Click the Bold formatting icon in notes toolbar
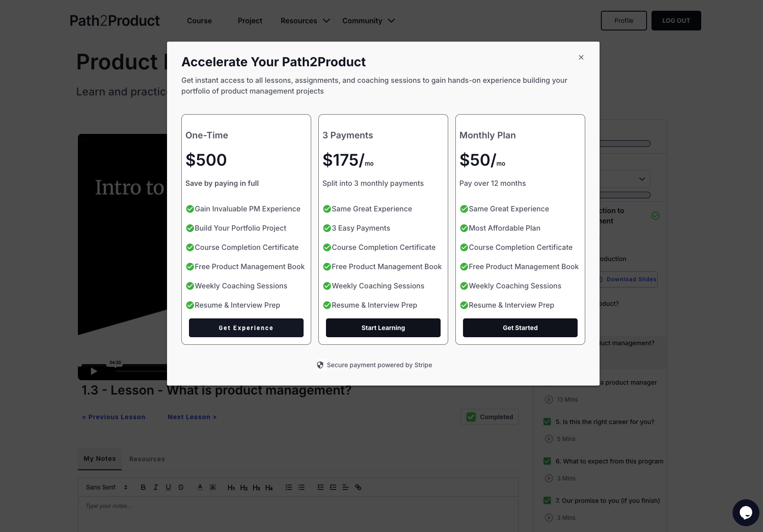 click(143, 487)
